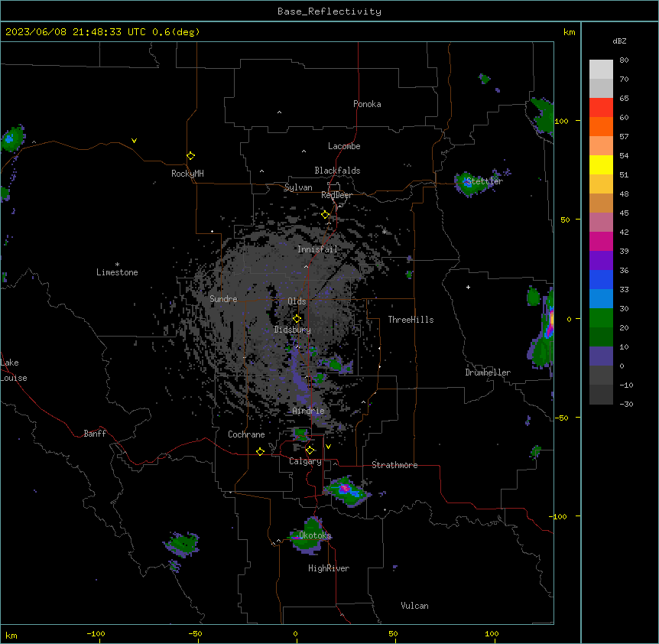Click the Sundre town label

coord(223,299)
